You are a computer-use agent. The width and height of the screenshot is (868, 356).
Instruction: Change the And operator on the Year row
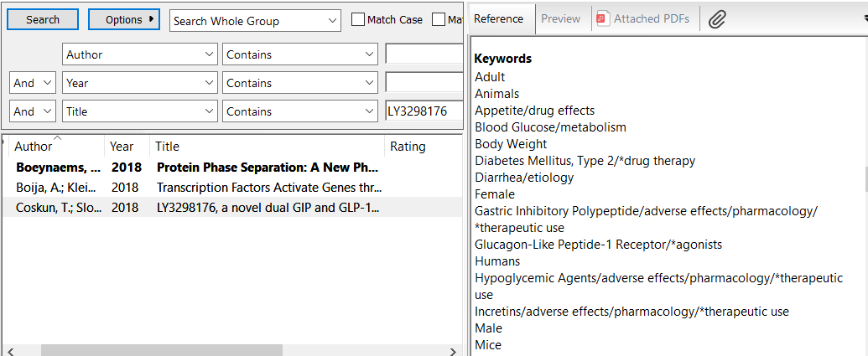coord(33,83)
